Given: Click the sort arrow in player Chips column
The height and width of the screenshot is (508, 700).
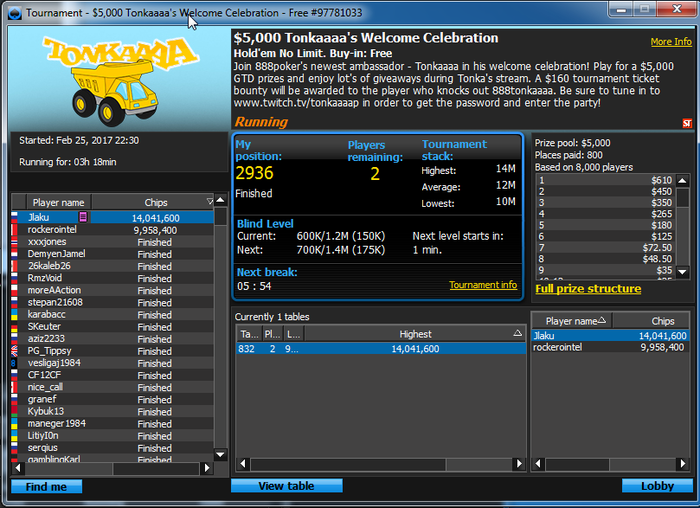Looking at the screenshot, I should pos(209,202).
